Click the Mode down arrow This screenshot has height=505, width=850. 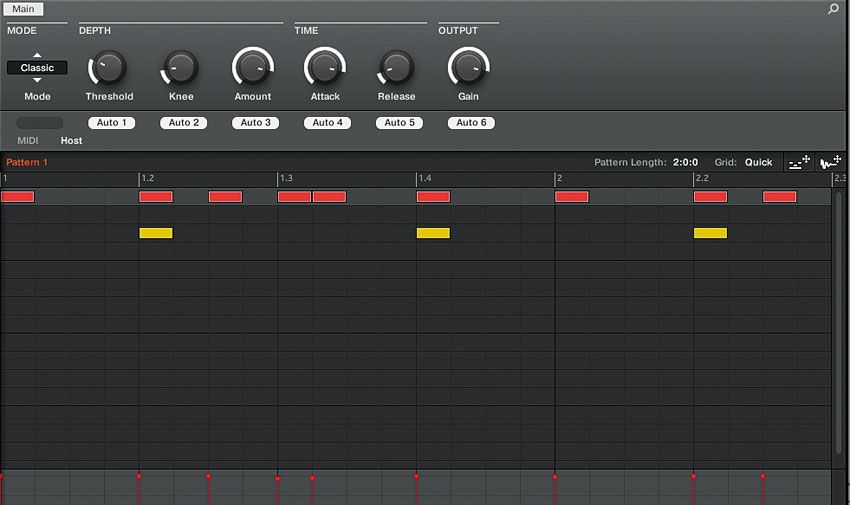click(37, 80)
